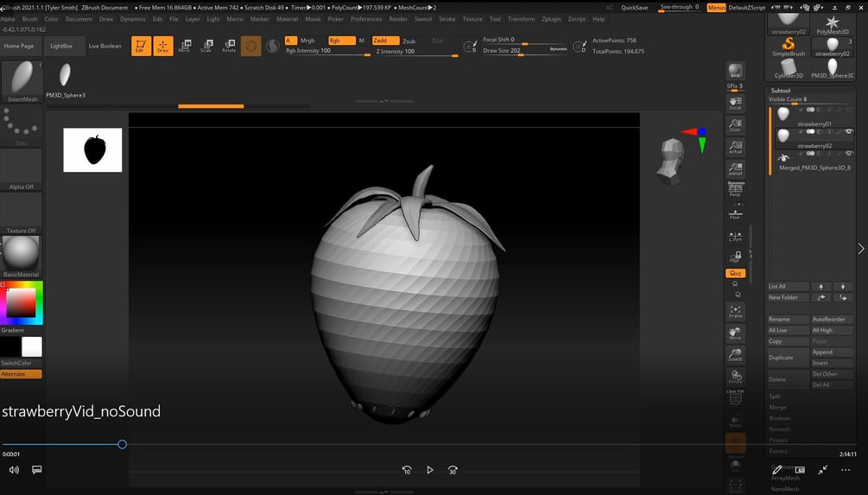Image resolution: width=868 pixels, height=495 pixels.
Task: Toggle visibility eye of Merged_PM3D_Sphere3D_8 subtool
Action: (849, 154)
